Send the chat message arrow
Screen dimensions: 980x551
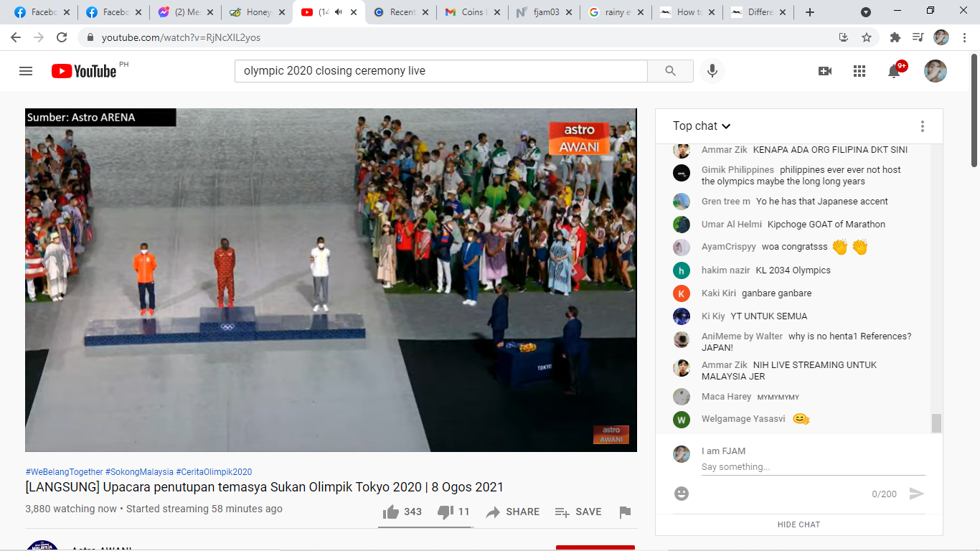(916, 494)
